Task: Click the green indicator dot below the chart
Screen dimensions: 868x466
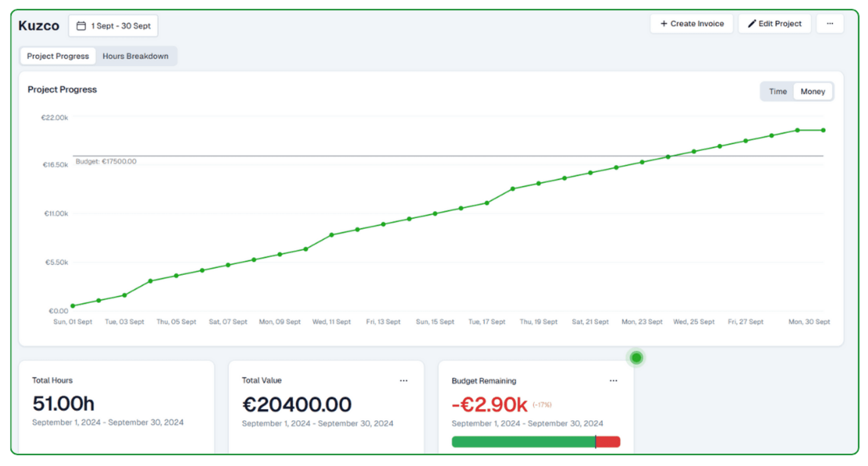Action: pyautogui.click(x=636, y=358)
